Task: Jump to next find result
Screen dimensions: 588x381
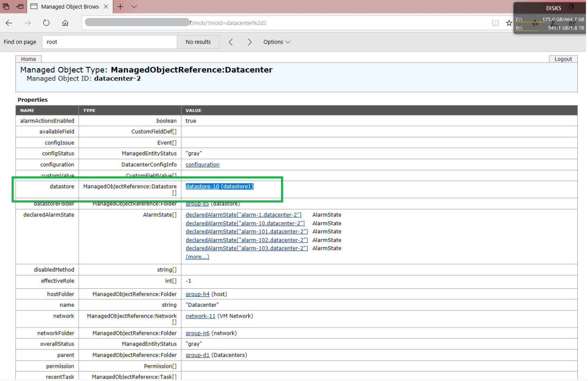Action: tap(249, 42)
